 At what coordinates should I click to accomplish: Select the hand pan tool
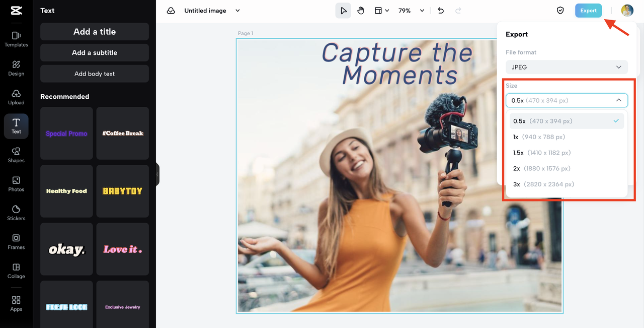click(x=361, y=11)
